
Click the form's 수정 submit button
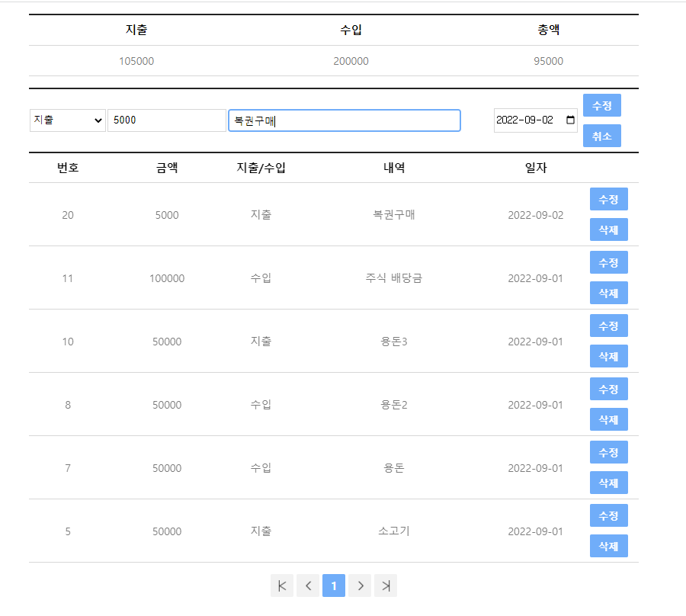point(602,105)
